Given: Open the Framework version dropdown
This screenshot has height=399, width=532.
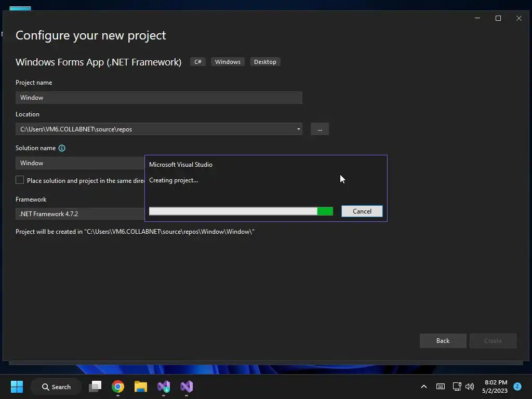Looking at the screenshot, I should (80, 214).
